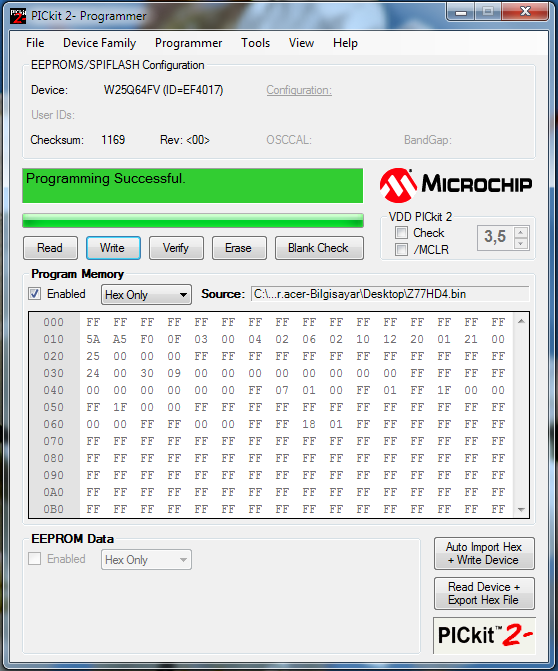The width and height of the screenshot is (558, 671).
Task: Click the Checksum value 1169
Action: (113, 140)
